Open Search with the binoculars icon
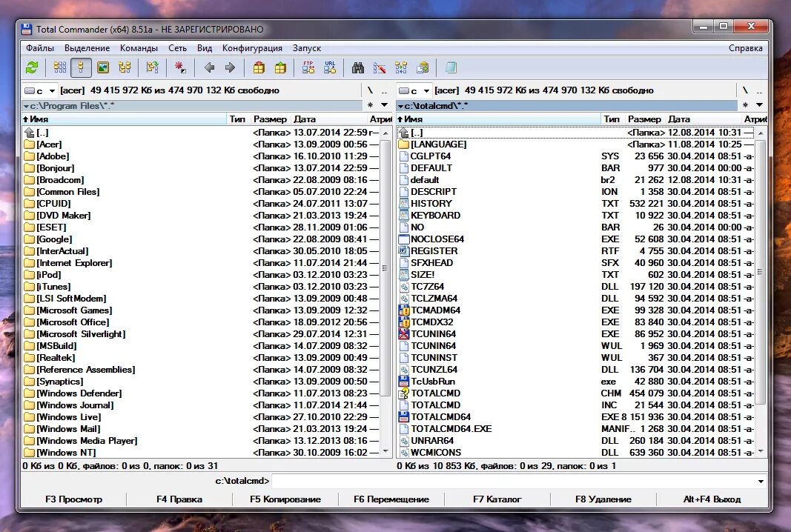Viewport: 791px width, 532px height. tap(358, 67)
